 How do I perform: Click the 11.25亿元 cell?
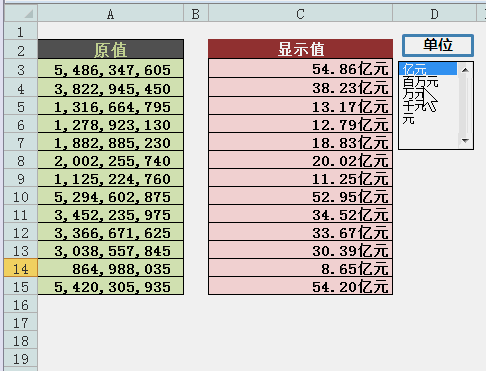point(300,178)
